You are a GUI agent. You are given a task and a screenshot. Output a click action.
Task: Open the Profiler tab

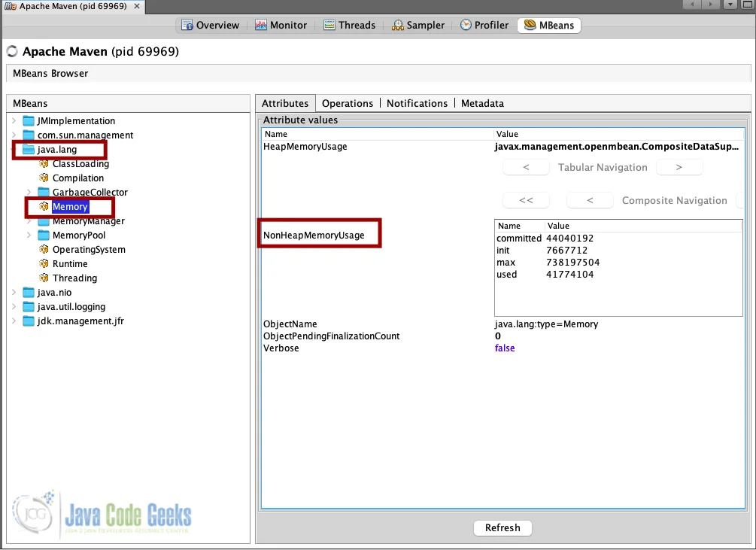coord(484,25)
